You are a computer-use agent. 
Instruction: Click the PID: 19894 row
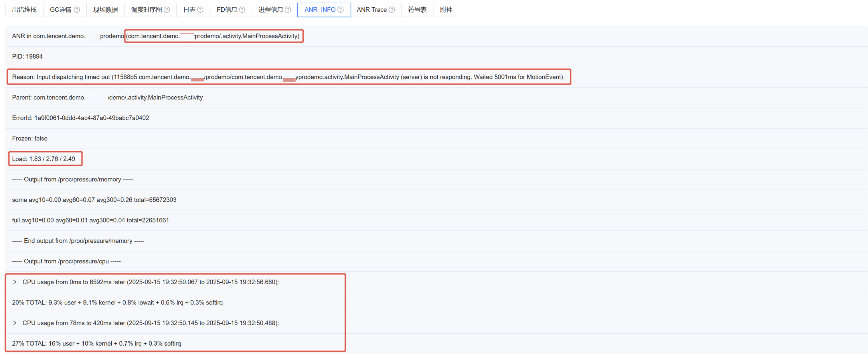(27, 56)
